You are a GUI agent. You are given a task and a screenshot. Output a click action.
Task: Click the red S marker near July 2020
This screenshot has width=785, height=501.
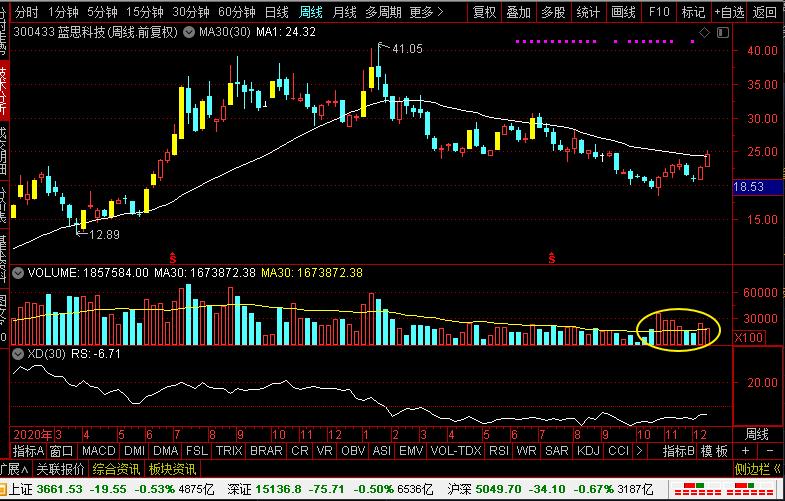(x=173, y=258)
